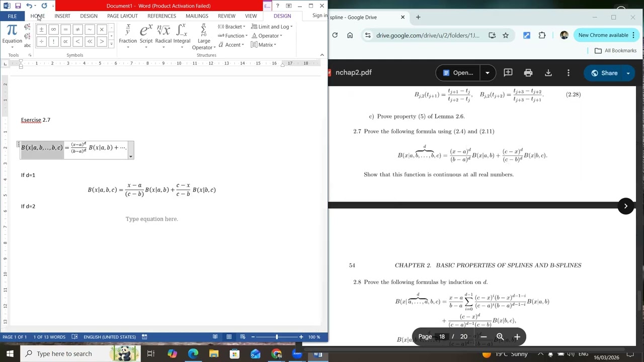Open the Integral structures dropdown
This screenshot has height=362, width=644.
coord(182,37)
